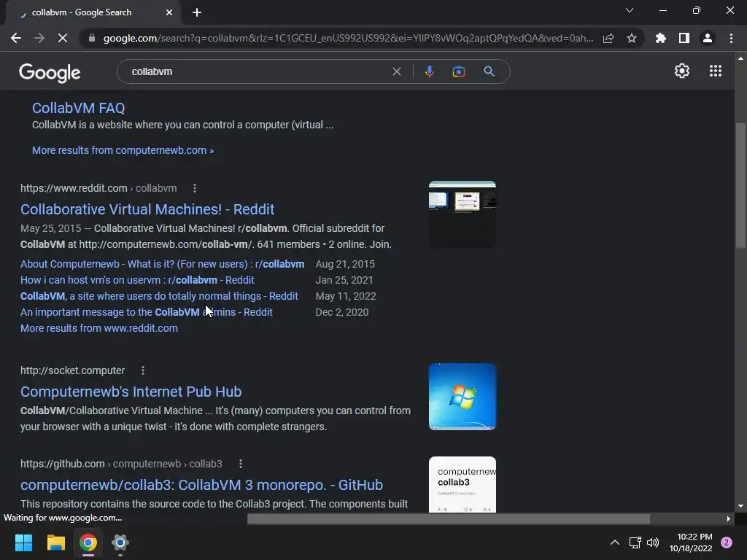The image size is (747, 560).
Task: Open the Chrome profile menu
Action: point(708,38)
